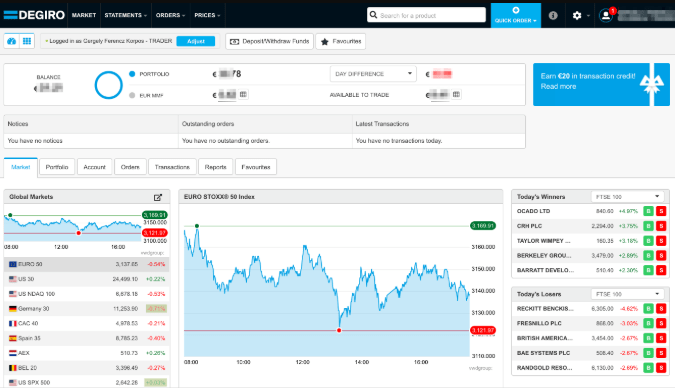Click the red low marker on EURO STOXX chart
The height and width of the screenshot is (388, 675).
coord(339,330)
